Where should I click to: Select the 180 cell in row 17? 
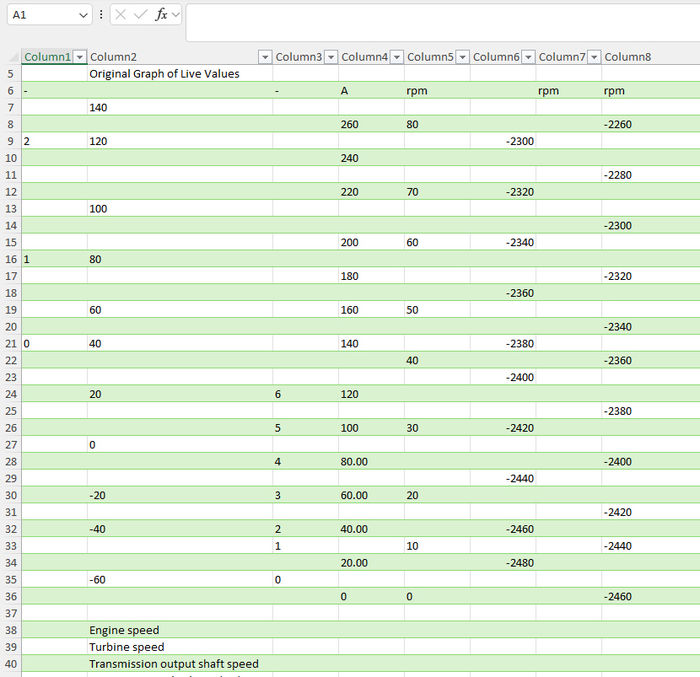pyautogui.click(x=371, y=276)
